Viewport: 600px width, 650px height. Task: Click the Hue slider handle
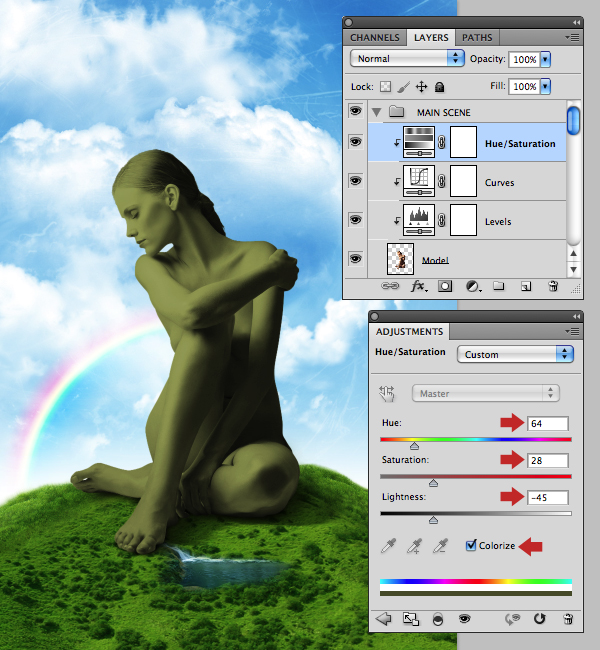click(414, 446)
